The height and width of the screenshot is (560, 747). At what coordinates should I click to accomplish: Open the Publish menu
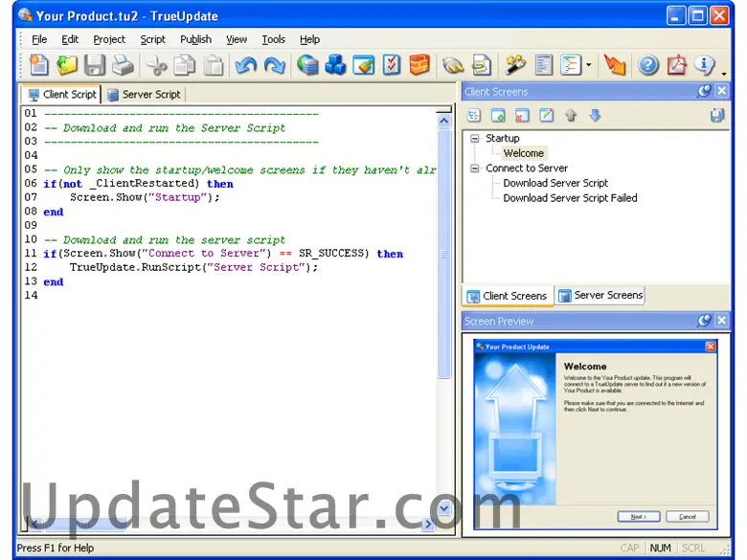tap(195, 39)
